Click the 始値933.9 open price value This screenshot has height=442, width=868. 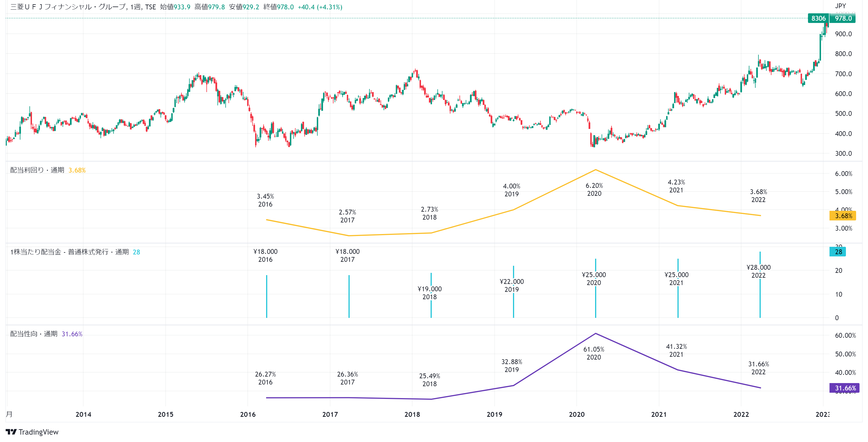pos(175,7)
